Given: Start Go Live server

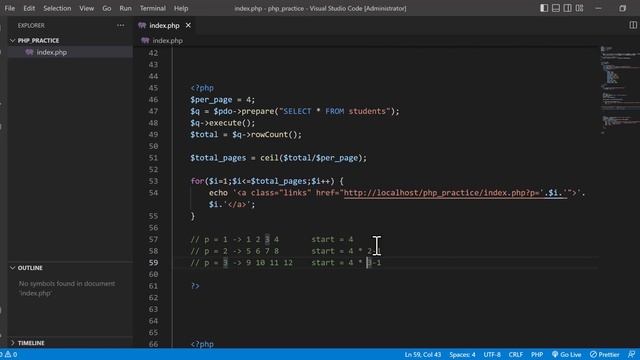Looking at the screenshot, I should coord(567,354).
